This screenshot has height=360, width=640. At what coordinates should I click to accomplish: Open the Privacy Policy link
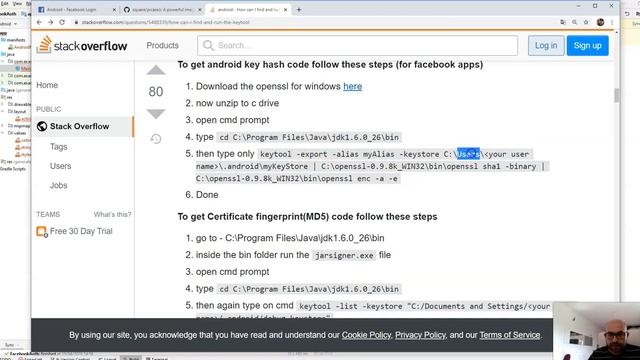point(420,335)
